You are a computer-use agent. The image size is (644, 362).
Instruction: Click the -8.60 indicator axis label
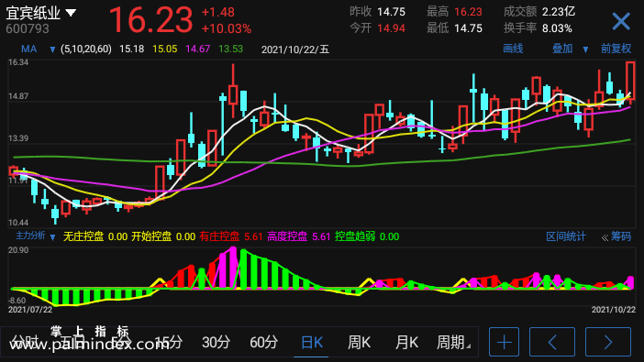(17, 301)
